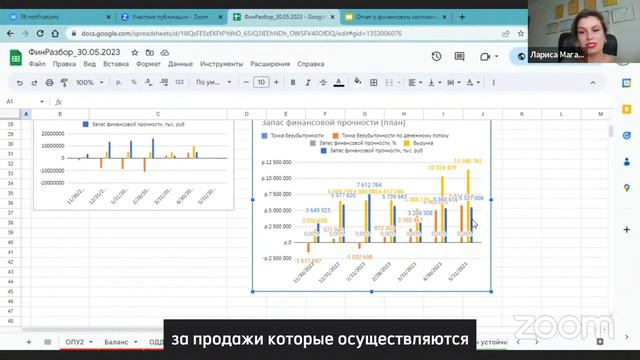Collapse the menus with the toolbar chevron
The image size is (640, 360).
coord(593,82)
